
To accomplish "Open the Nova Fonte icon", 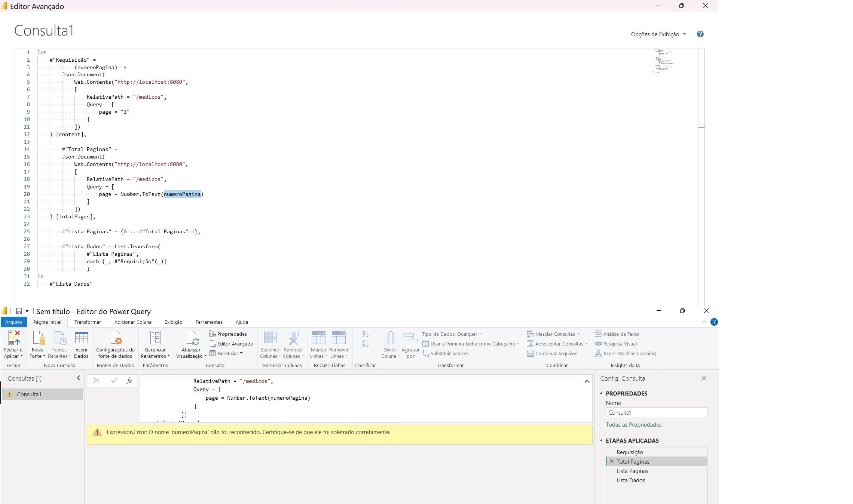I will tap(39, 338).
